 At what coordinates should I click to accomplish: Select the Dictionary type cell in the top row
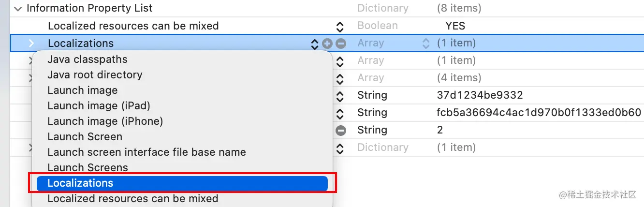(x=383, y=8)
